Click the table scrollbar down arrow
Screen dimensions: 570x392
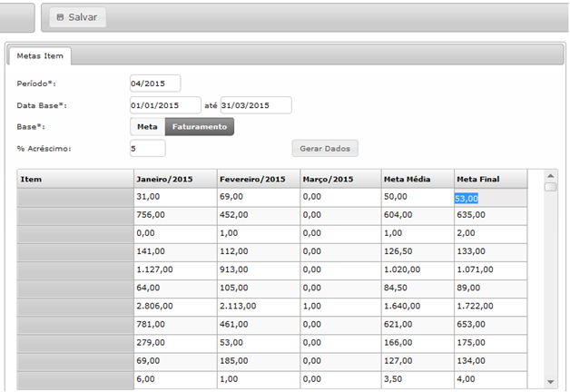(x=551, y=382)
